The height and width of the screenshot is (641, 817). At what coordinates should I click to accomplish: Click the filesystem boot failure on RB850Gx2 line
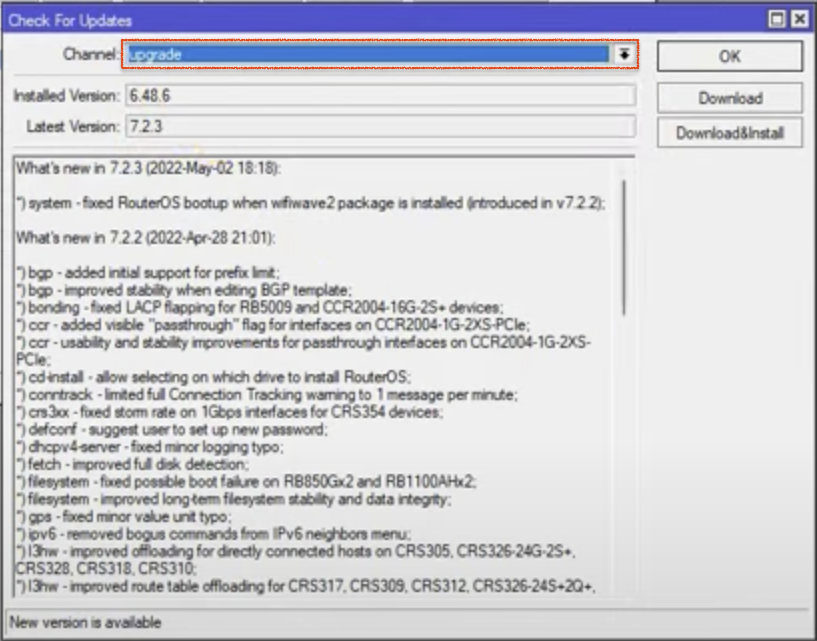pyautogui.click(x=246, y=482)
